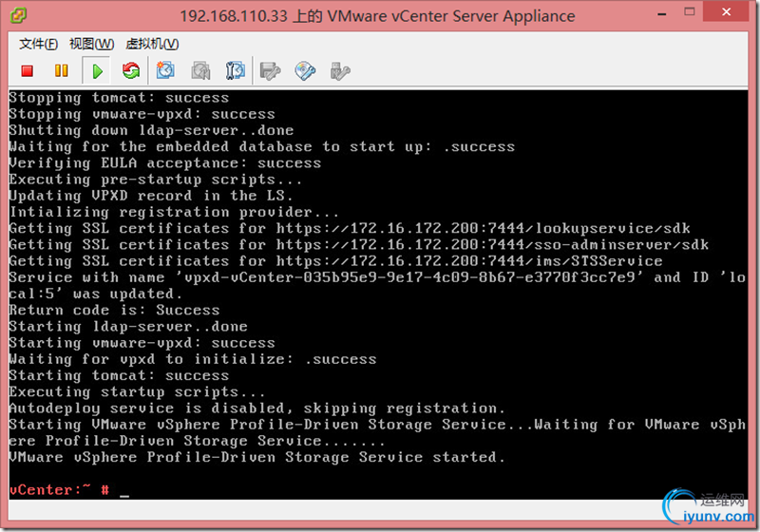Image resolution: width=760 pixels, height=532 pixels.
Task: Click 'Waiting for vpxd to initialize' line
Action: (x=193, y=359)
